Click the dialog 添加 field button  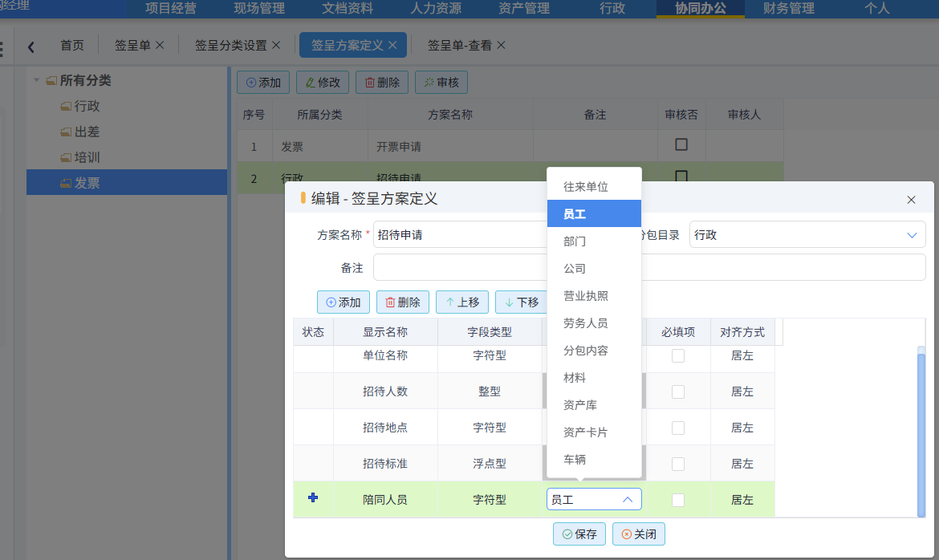tap(343, 302)
